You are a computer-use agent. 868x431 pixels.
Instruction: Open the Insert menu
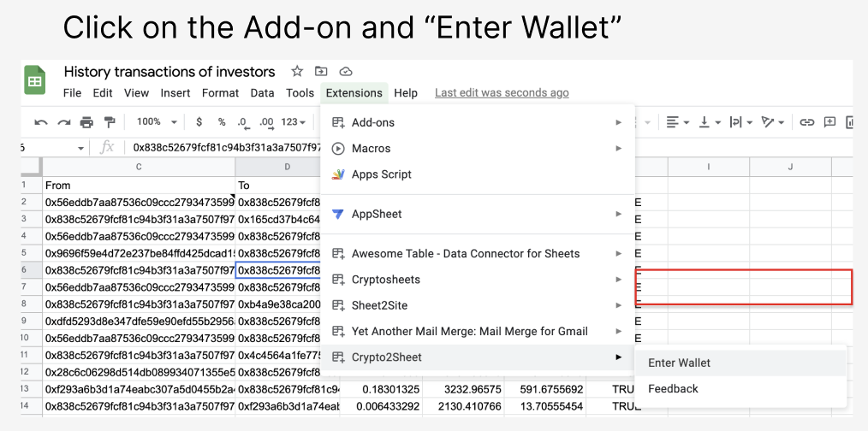[x=175, y=93]
